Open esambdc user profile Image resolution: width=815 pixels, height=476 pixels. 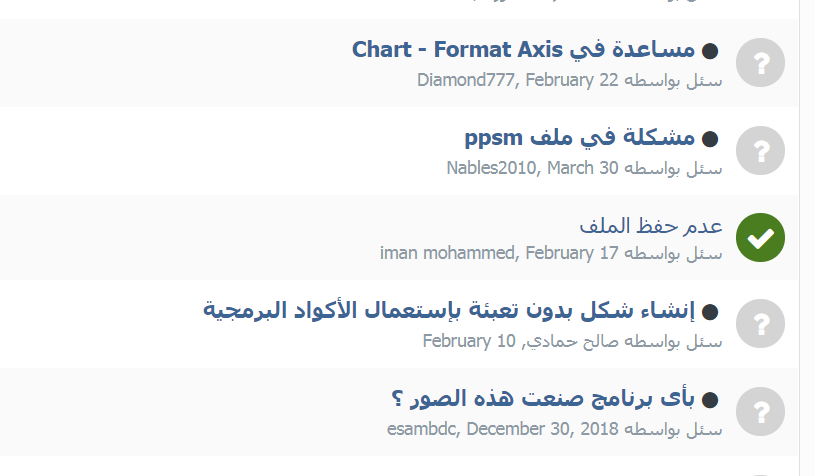tap(421, 429)
